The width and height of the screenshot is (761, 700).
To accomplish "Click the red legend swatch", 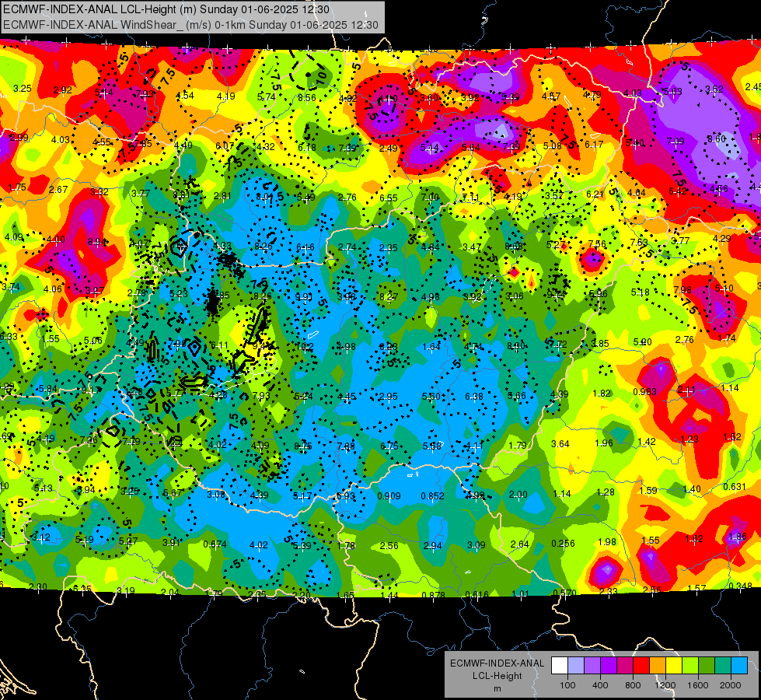I will pyautogui.click(x=641, y=665).
